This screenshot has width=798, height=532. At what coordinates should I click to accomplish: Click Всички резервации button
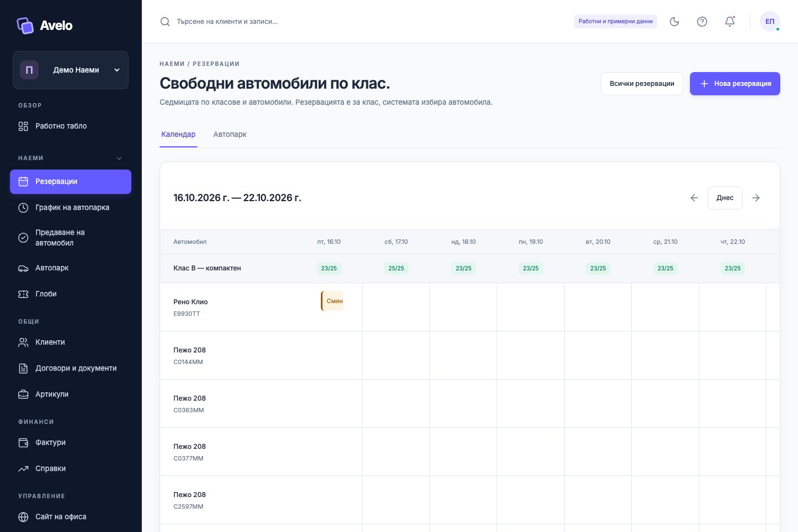(642, 84)
